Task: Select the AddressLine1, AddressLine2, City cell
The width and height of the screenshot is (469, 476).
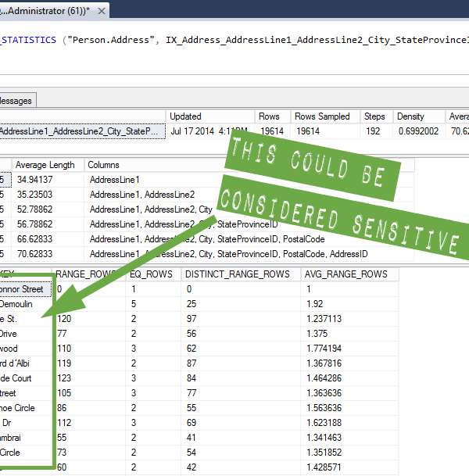Action: (x=151, y=209)
